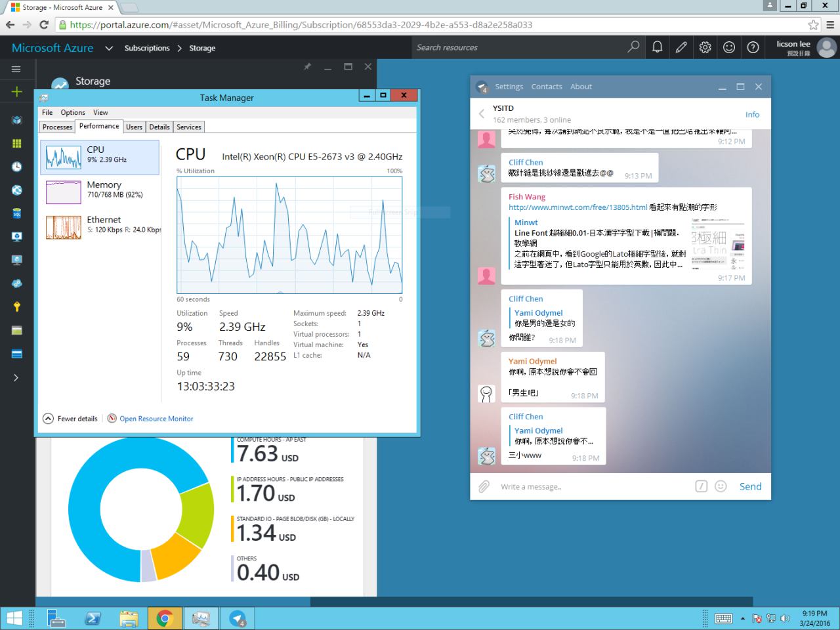Click the 7.63 USD compute hours cost
Image resolution: width=840 pixels, height=630 pixels.
tap(268, 453)
